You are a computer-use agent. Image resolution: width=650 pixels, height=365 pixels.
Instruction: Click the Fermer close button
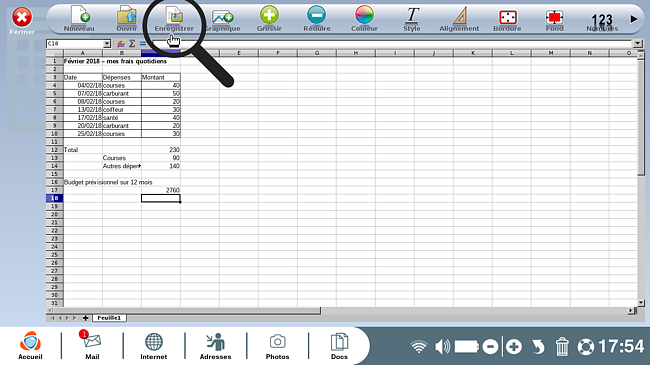pos(22,22)
